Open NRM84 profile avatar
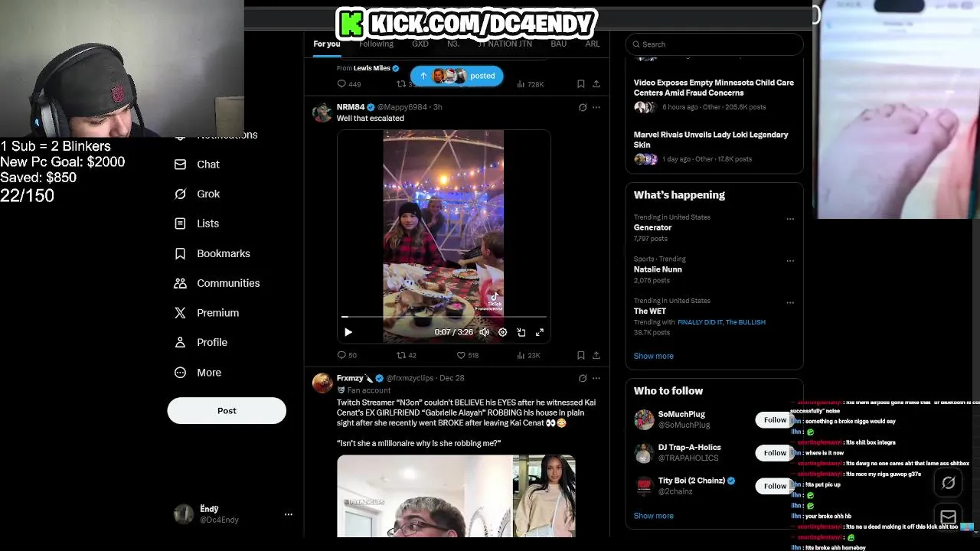 click(322, 112)
